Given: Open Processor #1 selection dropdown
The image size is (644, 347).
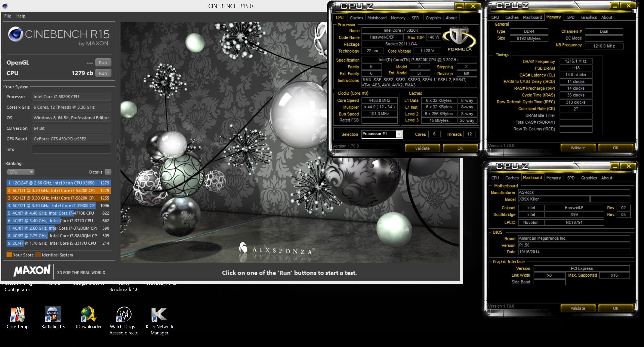Looking at the screenshot, I should click(x=382, y=134).
